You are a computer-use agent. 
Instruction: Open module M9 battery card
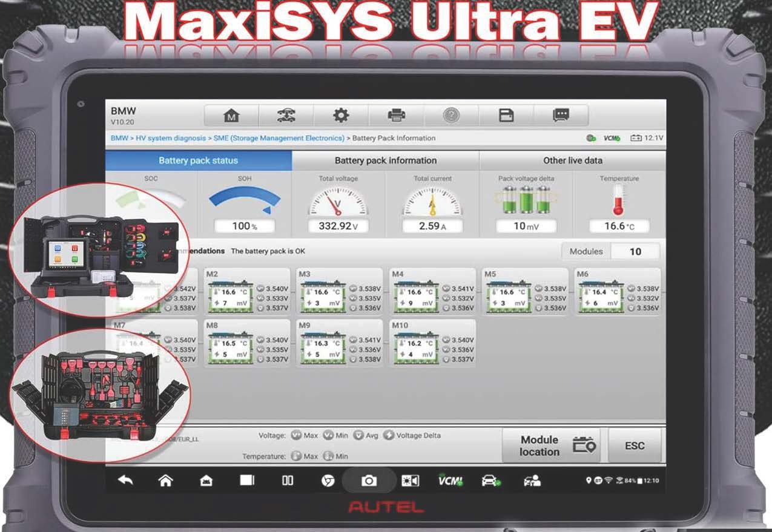coord(339,343)
